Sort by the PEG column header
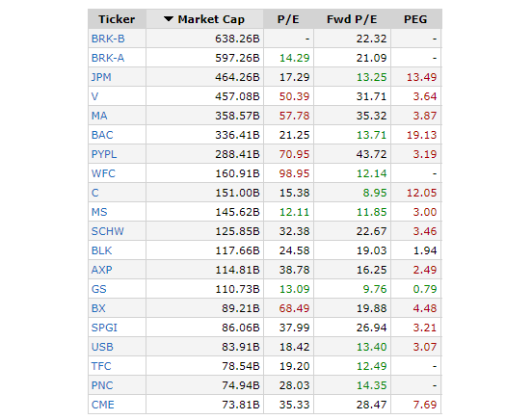This screenshot has width=532, height=420. [415, 19]
